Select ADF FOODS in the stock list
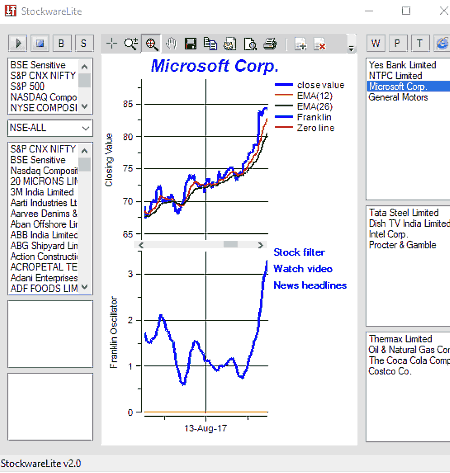 [44, 288]
